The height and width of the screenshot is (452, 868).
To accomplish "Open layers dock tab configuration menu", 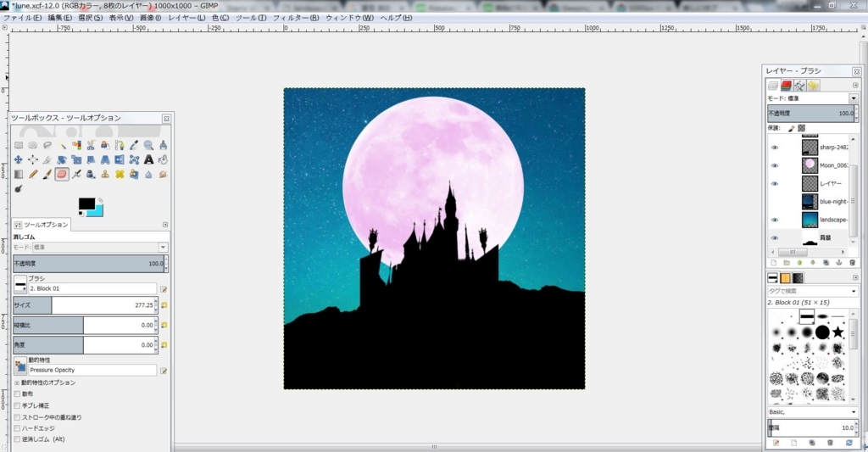I will (x=855, y=86).
